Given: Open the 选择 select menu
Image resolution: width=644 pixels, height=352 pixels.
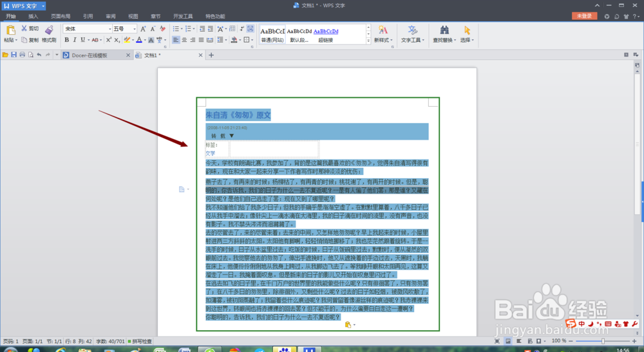Looking at the screenshot, I should click(x=467, y=34).
